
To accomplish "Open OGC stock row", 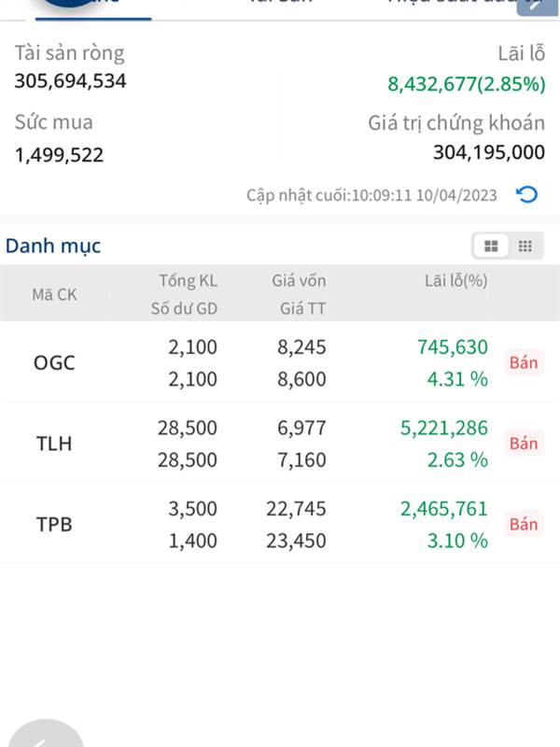I will coord(54,362).
